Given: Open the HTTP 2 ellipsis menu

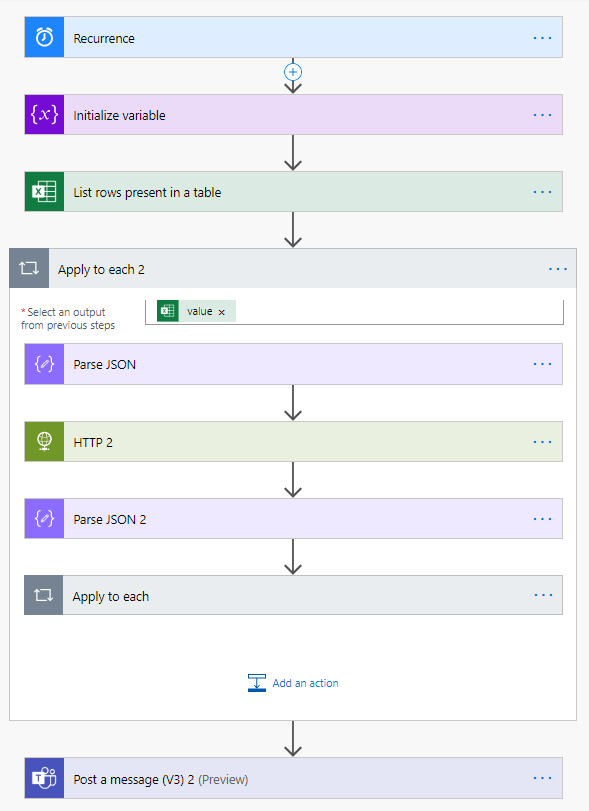Looking at the screenshot, I should coord(542,442).
